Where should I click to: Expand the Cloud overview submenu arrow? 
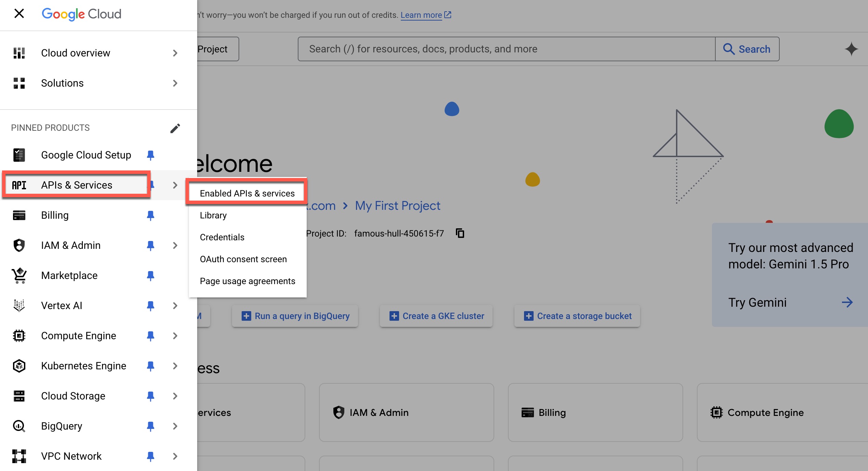175,53
